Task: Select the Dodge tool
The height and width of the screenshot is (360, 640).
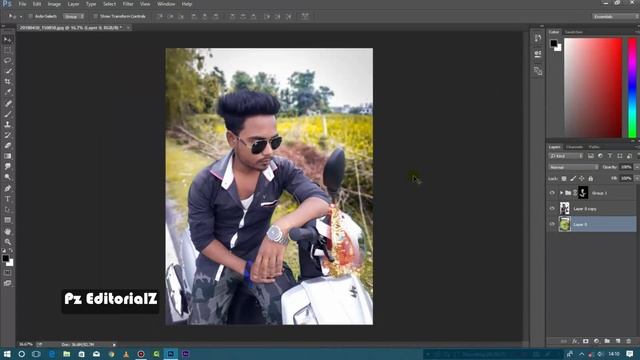Action: [7, 178]
